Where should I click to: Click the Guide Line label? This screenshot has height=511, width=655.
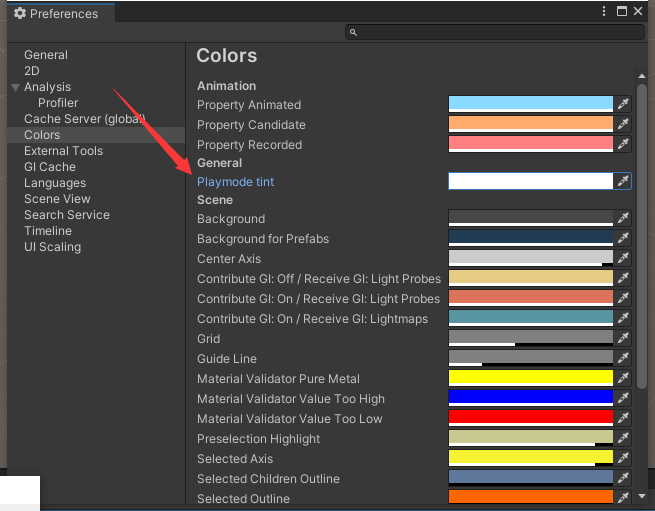coord(227,358)
